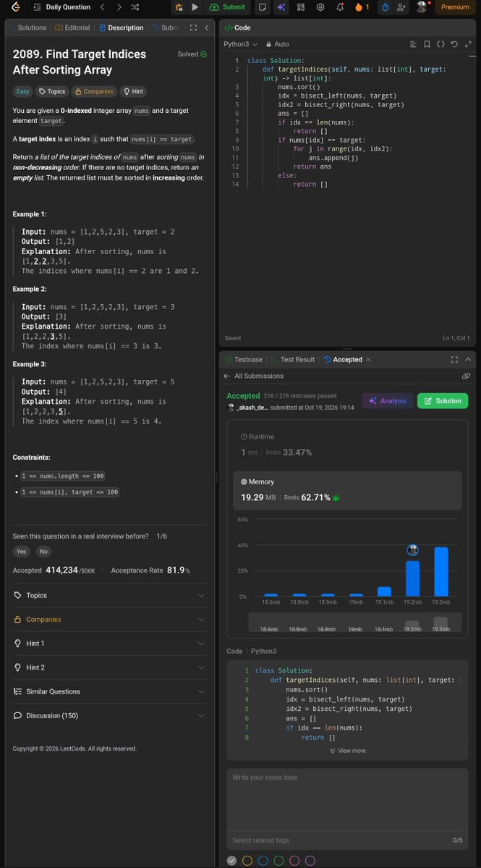Open the Topics tag pill

coord(51,91)
